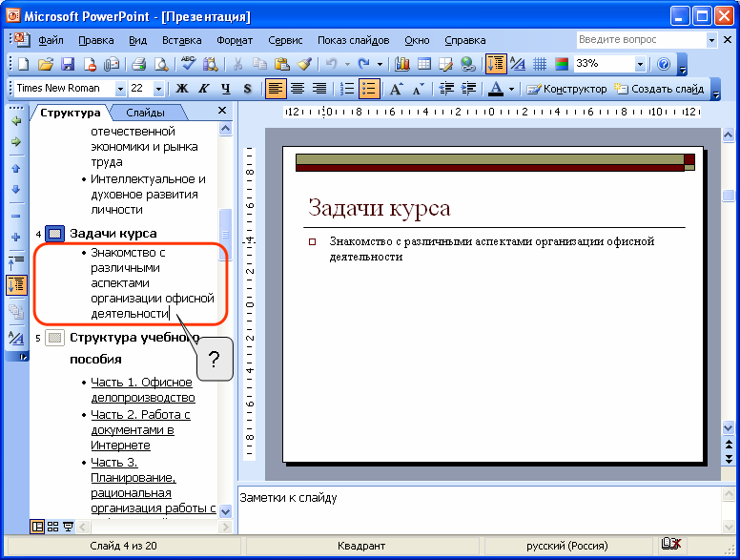Open link Часть 2. Работа с документами

pos(140,429)
